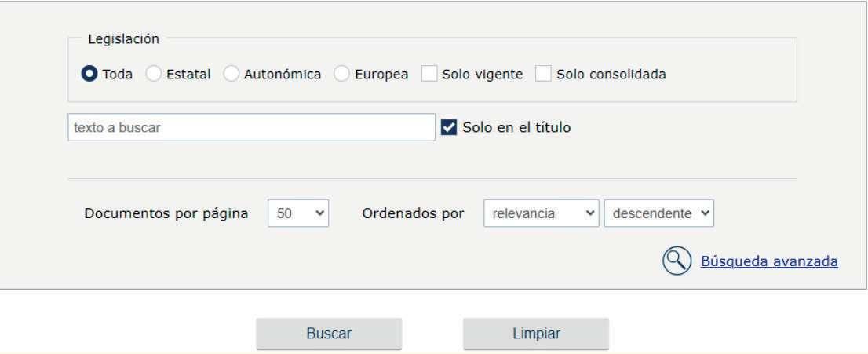Click the magnifying glass advanced search icon
Viewport: 868px width, 354px height.
pos(677,261)
